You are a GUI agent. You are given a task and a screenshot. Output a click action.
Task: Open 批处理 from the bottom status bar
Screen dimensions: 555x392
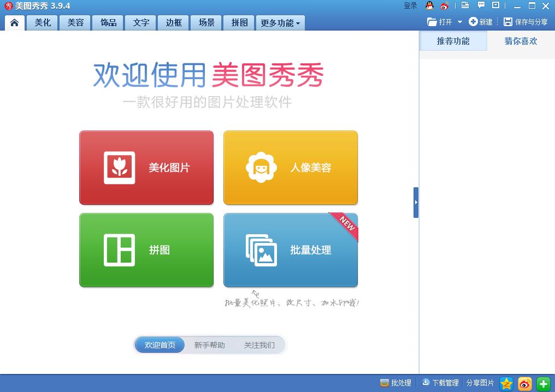click(x=397, y=383)
